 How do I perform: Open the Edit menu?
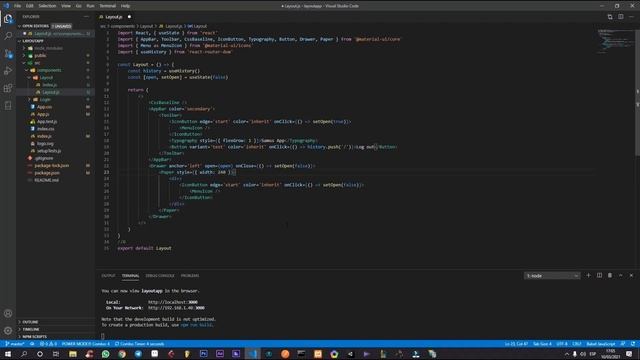point(29,6)
